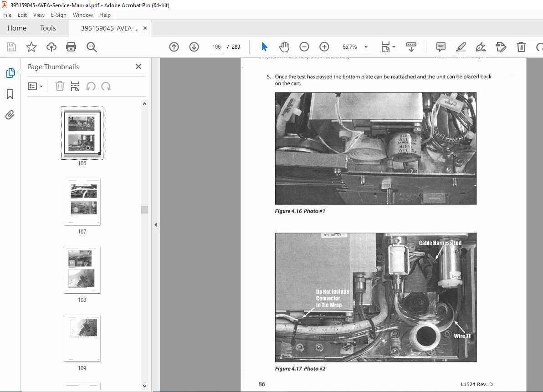The height and width of the screenshot is (392, 543).
Task: Open the File menu
Action: [7, 15]
